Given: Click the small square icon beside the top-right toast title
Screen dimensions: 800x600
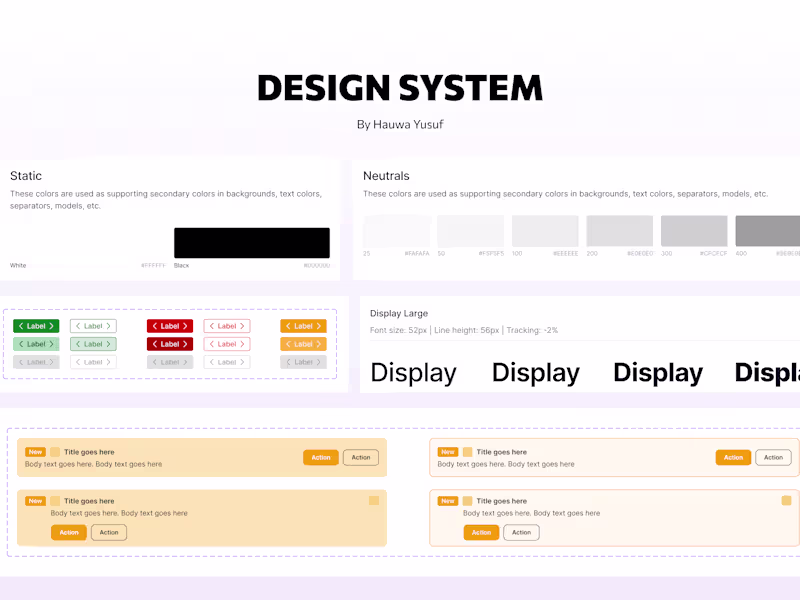Looking at the screenshot, I should point(468,451).
